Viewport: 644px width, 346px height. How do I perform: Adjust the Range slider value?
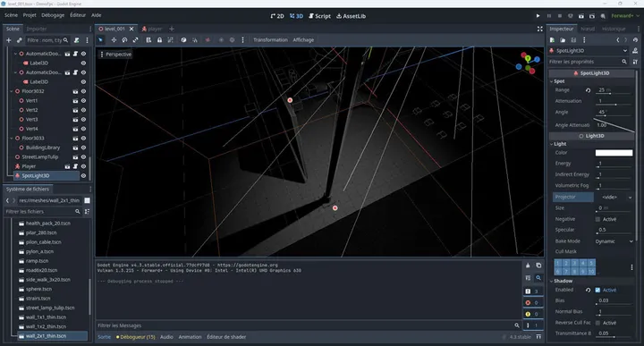pyautogui.click(x=614, y=90)
